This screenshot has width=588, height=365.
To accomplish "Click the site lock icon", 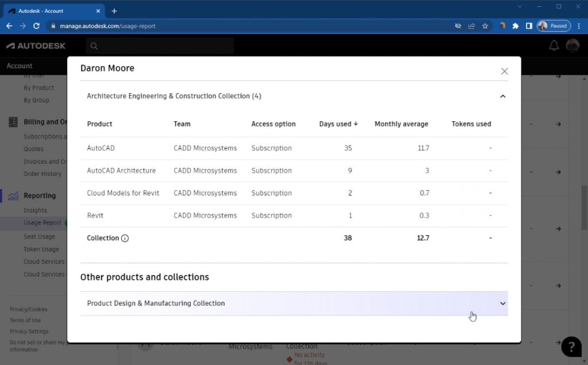I will [53, 26].
